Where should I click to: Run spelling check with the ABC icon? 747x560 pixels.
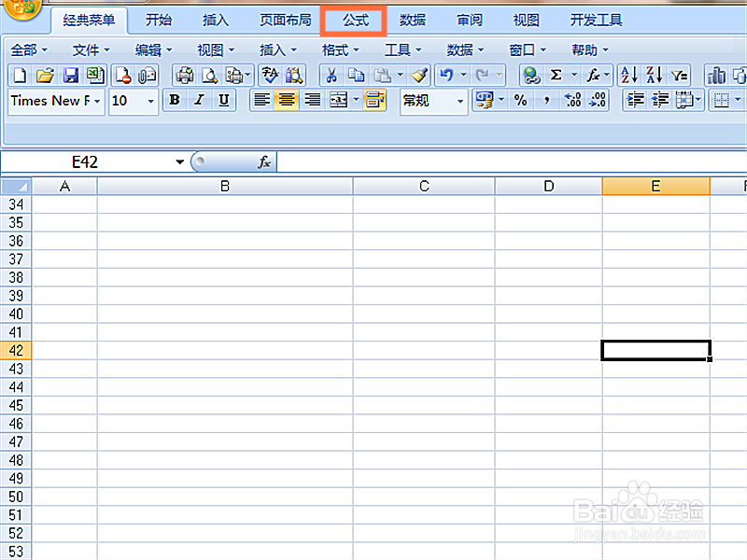point(270,76)
